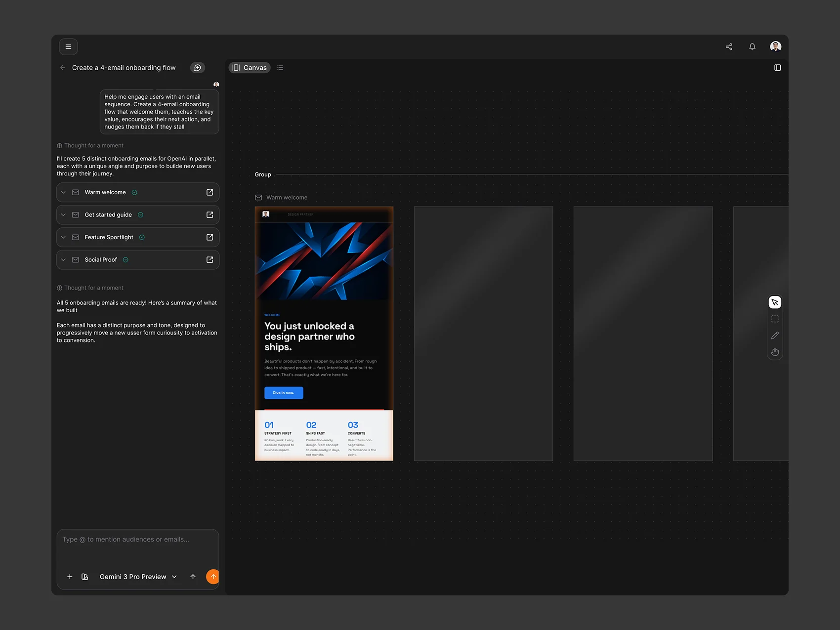Select the cursor pointer tool

coord(775,302)
